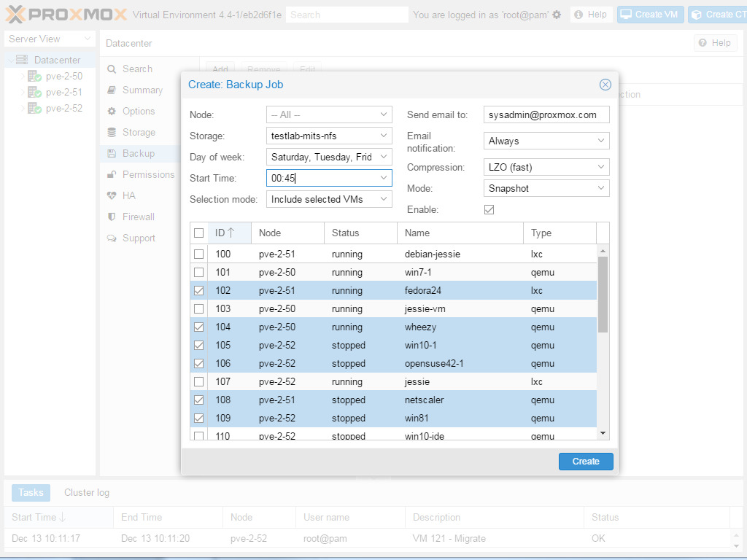Screen dimensions: 747x560
Task: Uncheck VM 105 win10-1 checkbox
Action: tap(198, 345)
